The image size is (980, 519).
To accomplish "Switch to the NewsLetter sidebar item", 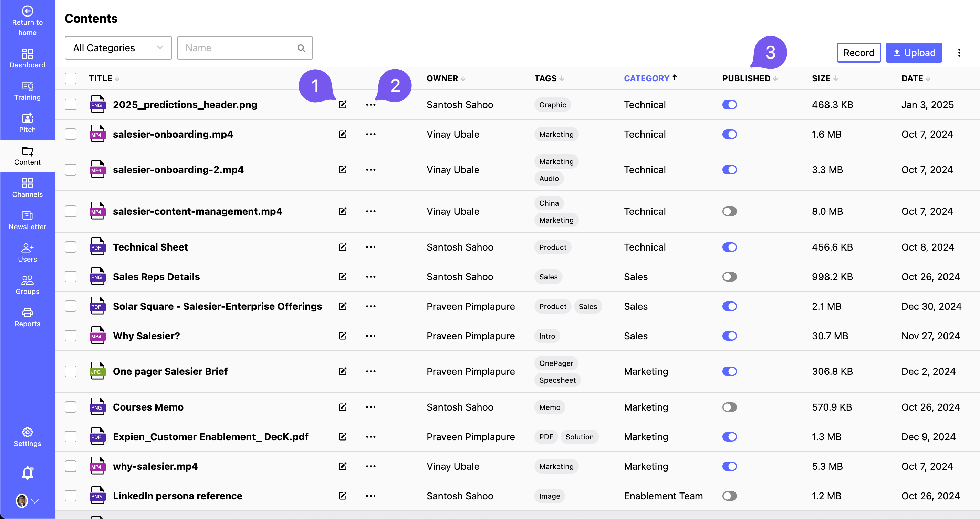I will [28, 220].
